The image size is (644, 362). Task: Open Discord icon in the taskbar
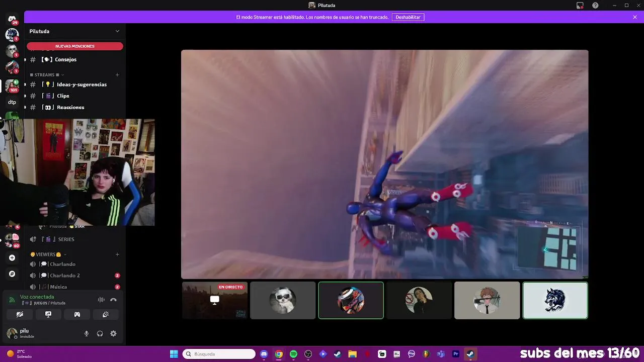click(x=264, y=354)
